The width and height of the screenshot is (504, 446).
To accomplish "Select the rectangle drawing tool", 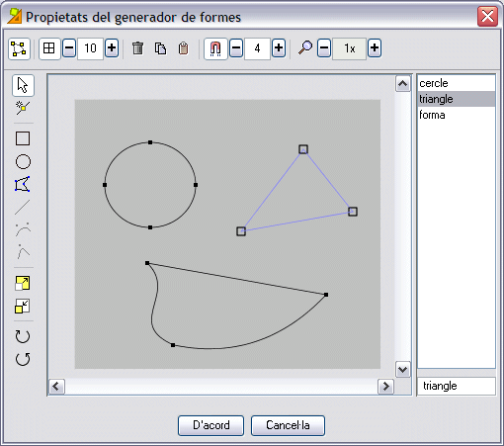I will (x=23, y=138).
